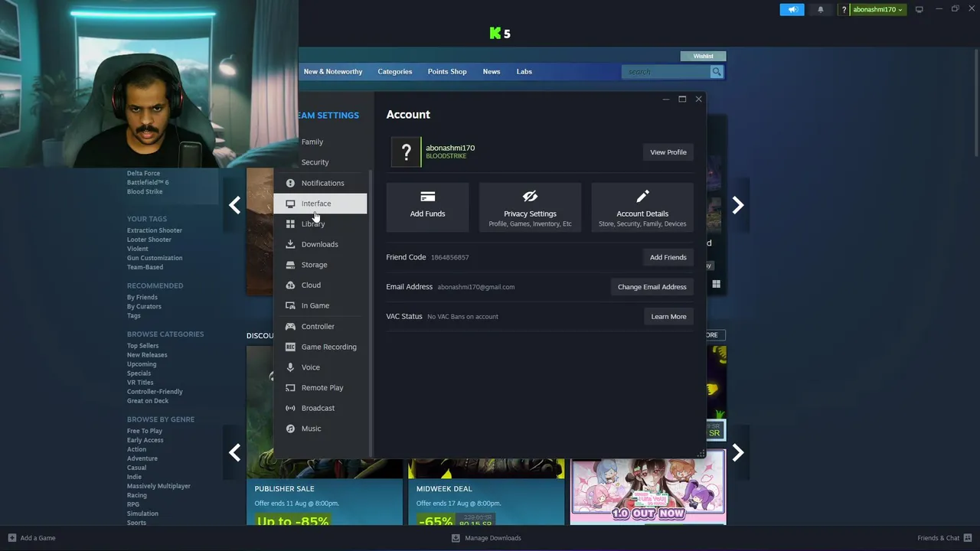The height and width of the screenshot is (551, 980).
Task: Open the Categories store menu
Action: (395, 71)
